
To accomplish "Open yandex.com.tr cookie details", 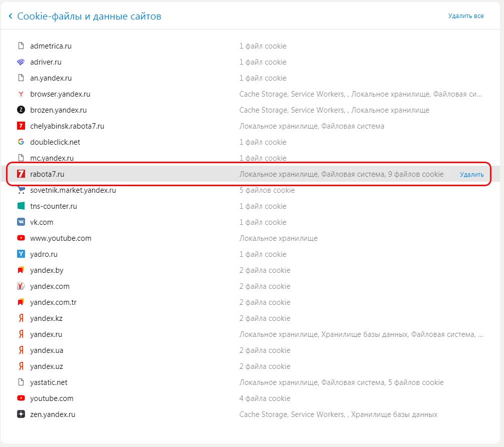I will click(x=53, y=302).
